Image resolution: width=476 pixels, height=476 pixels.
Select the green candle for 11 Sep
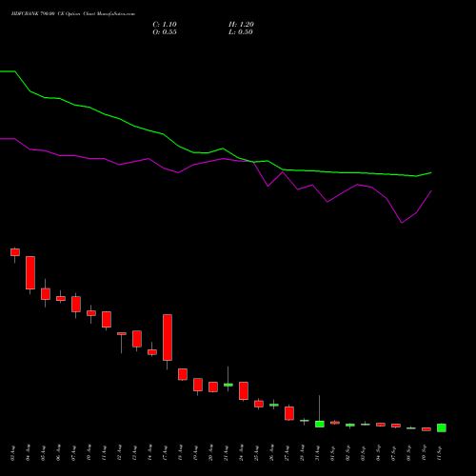click(442, 427)
